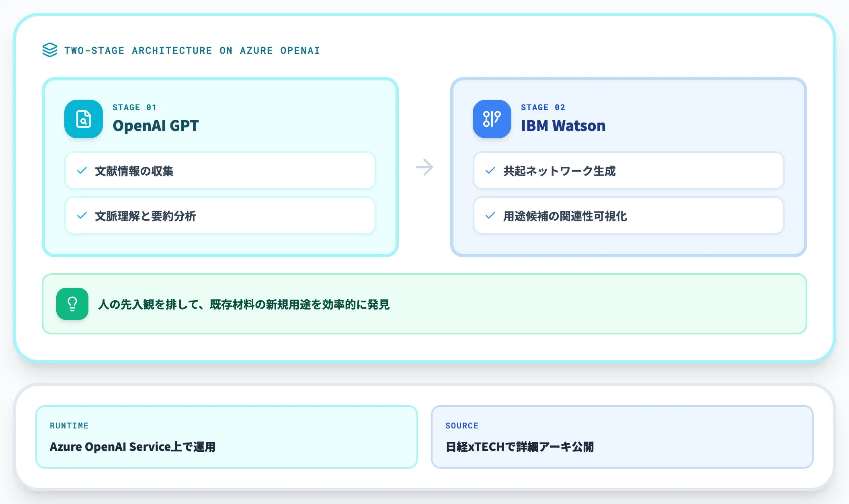Click the arrow between Stage 01 and Stage 02
The height and width of the screenshot is (504, 849).
[424, 167]
